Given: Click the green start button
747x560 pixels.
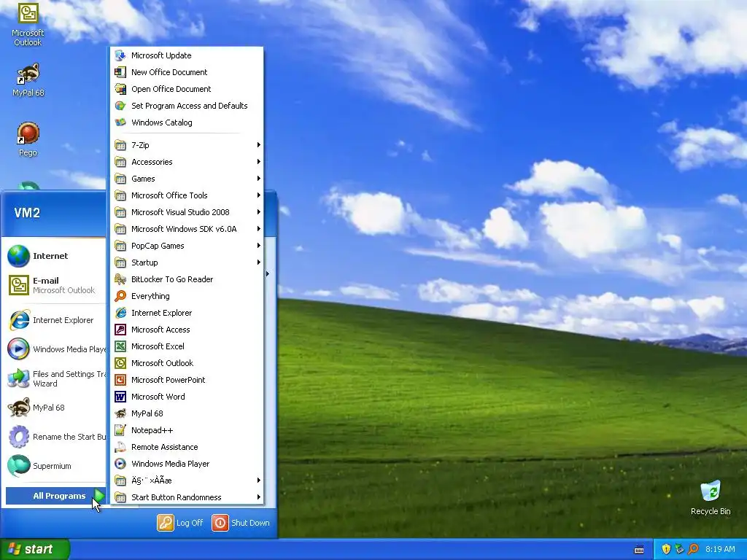Looking at the screenshot, I should click(35, 549).
